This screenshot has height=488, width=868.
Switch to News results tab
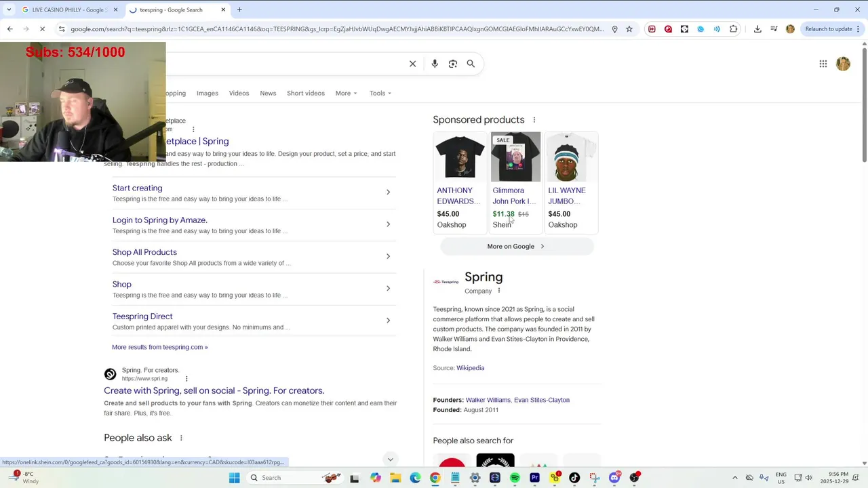tap(268, 93)
